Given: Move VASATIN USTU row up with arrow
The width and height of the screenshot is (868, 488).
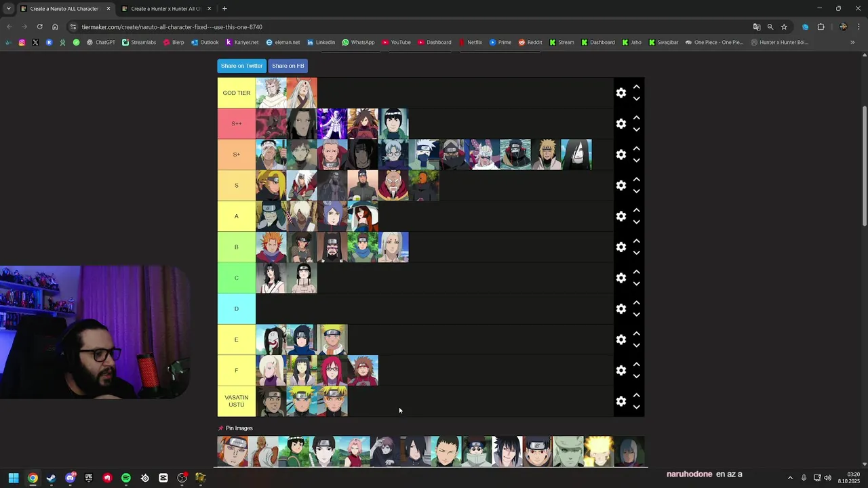Looking at the screenshot, I should [636, 395].
